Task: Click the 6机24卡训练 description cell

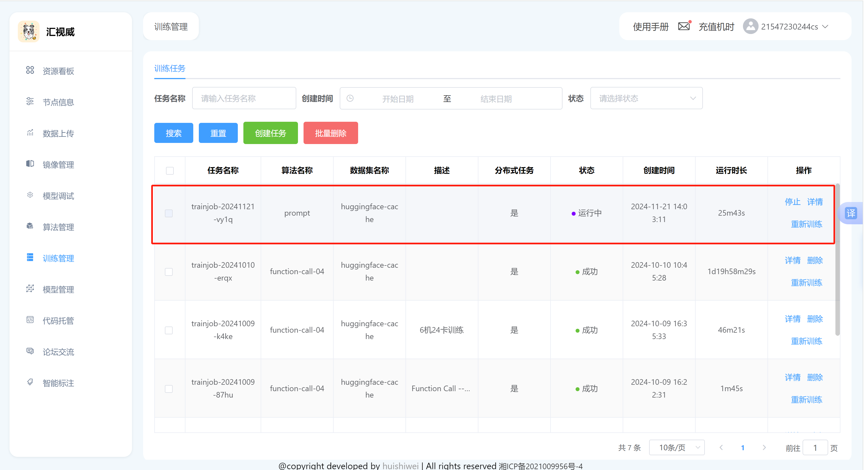Action: pyautogui.click(x=441, y=330)
